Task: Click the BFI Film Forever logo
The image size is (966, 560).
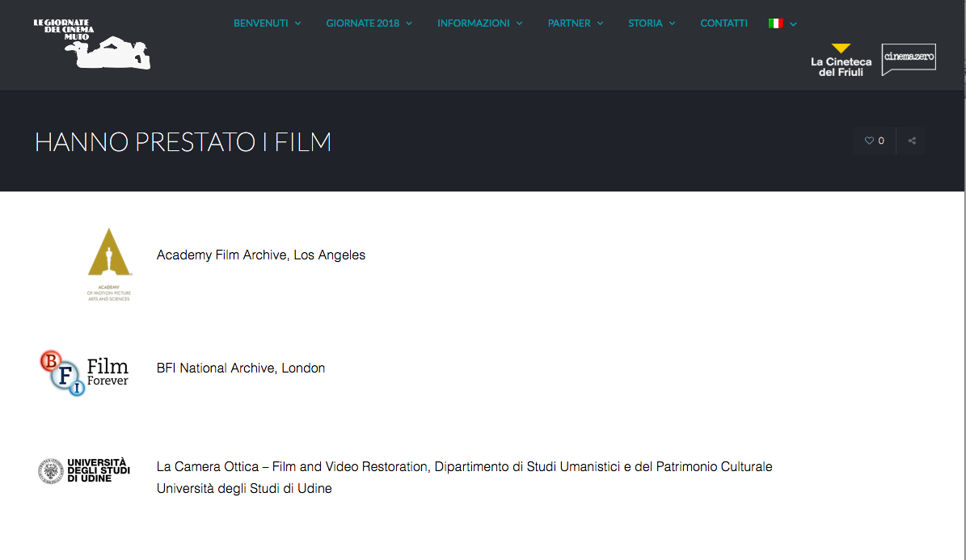Action: (x=85, y=373)
